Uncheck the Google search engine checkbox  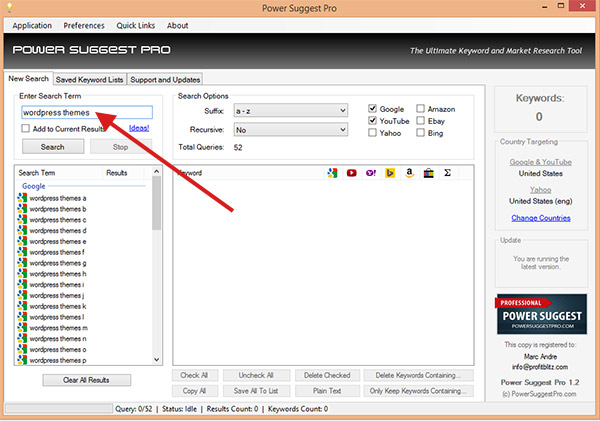click(372, 109)
